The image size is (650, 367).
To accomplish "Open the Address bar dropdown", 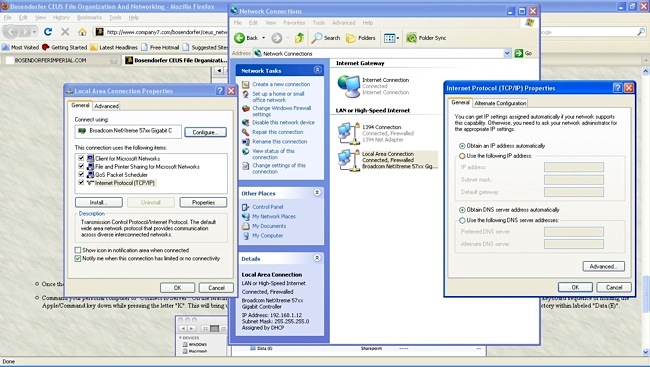I will (507, 53).
